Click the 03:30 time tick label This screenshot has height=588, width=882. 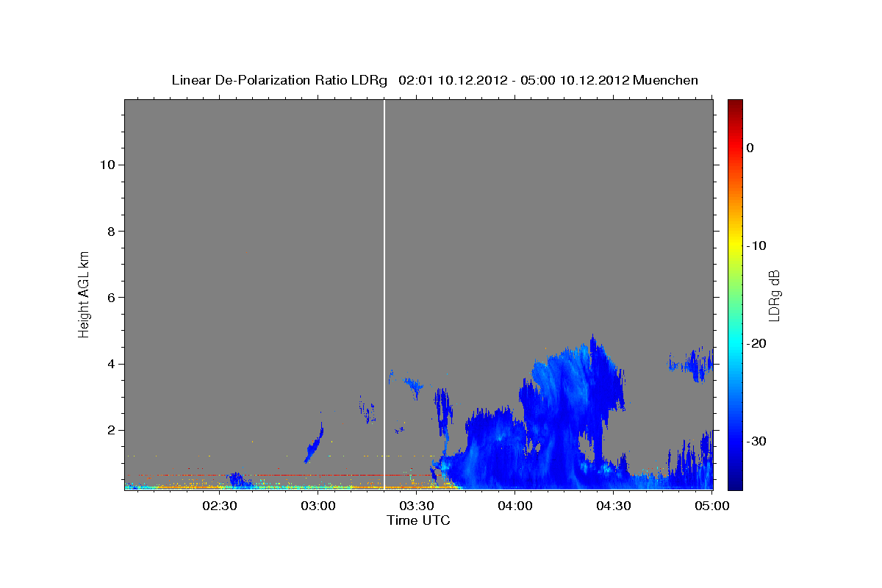point(417,506)
